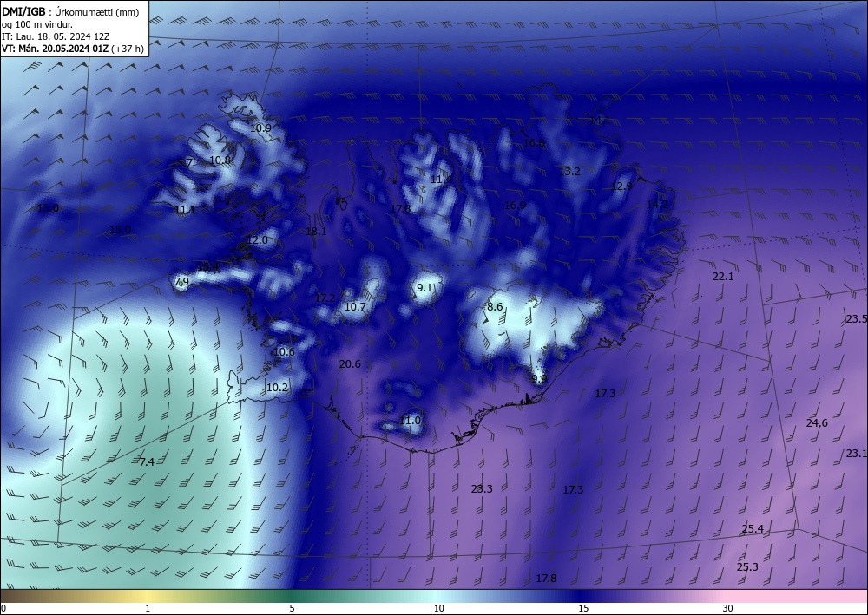Viewport: 868px width, 615px height.
Task: Click the map value 11.4
Action: pos(441,180)
